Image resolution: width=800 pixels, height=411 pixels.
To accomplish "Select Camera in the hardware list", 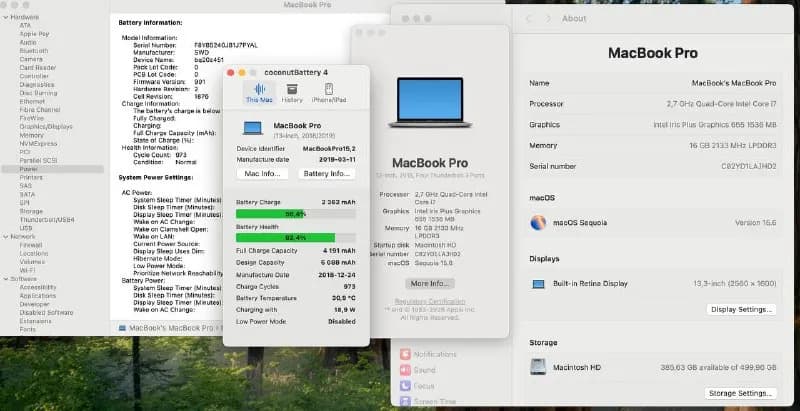I will coord(31,59).
